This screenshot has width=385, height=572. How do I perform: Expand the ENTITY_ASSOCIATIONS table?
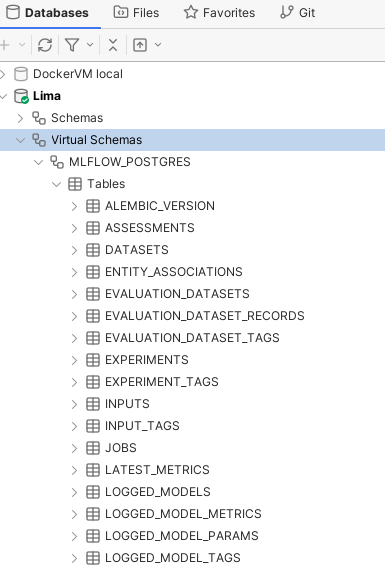[x=74, y=273]
